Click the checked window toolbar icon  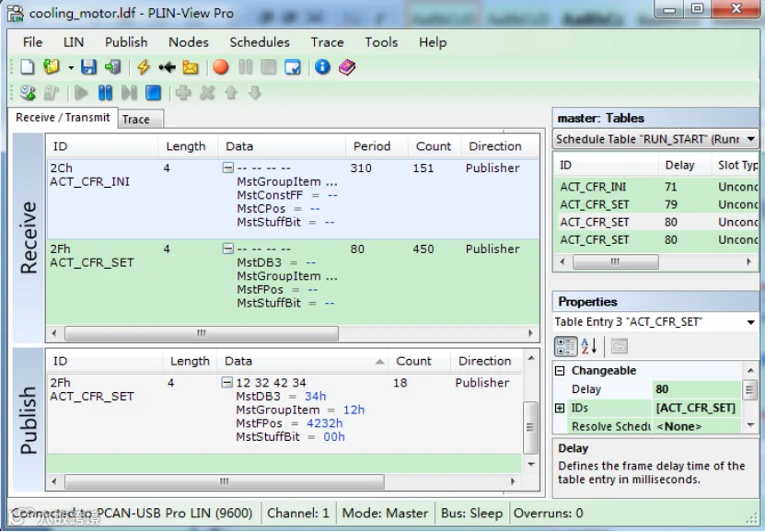point(293,67)
